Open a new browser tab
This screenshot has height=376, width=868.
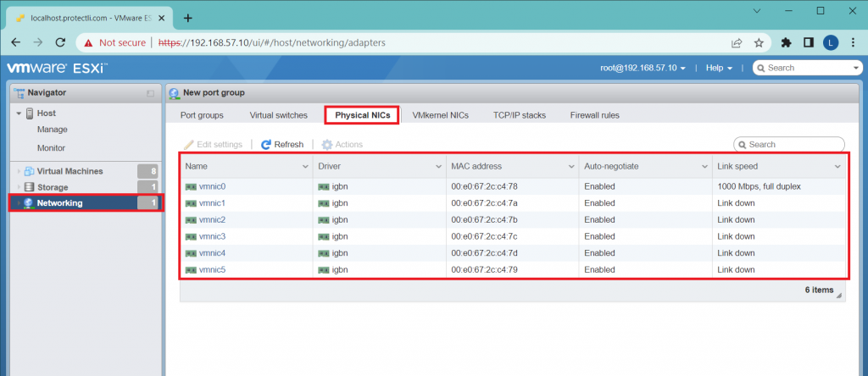click(187, 18)
